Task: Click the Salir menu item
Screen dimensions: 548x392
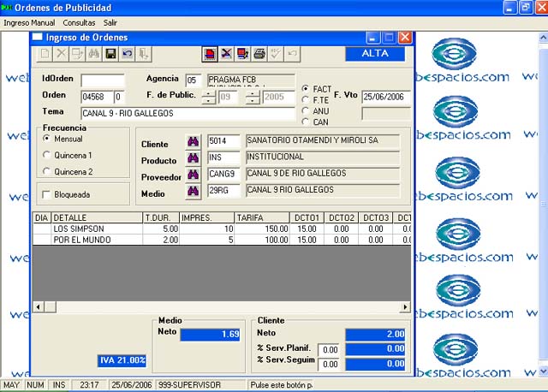Action: [x=110, y=21]
